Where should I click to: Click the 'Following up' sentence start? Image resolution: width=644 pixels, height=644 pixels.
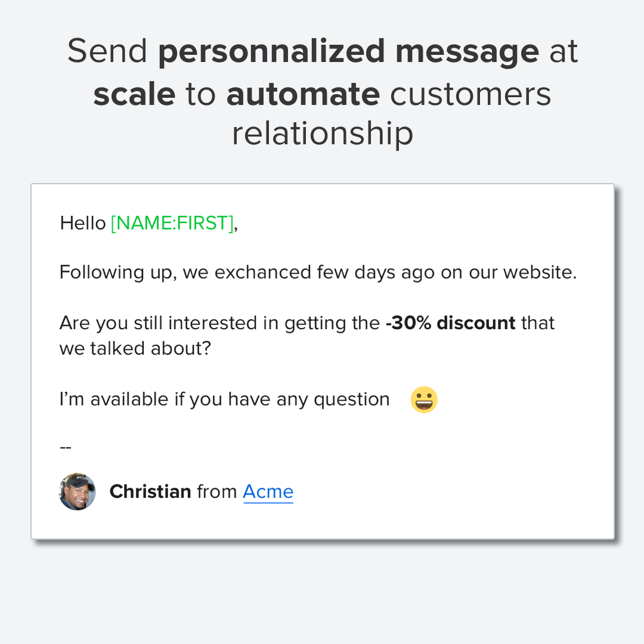(x=101, y=273)
